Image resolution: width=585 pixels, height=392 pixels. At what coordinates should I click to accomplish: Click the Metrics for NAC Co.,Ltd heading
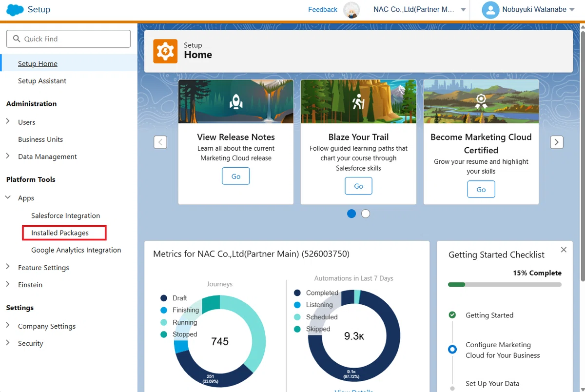pyautogui.click(x=252, y=254)
